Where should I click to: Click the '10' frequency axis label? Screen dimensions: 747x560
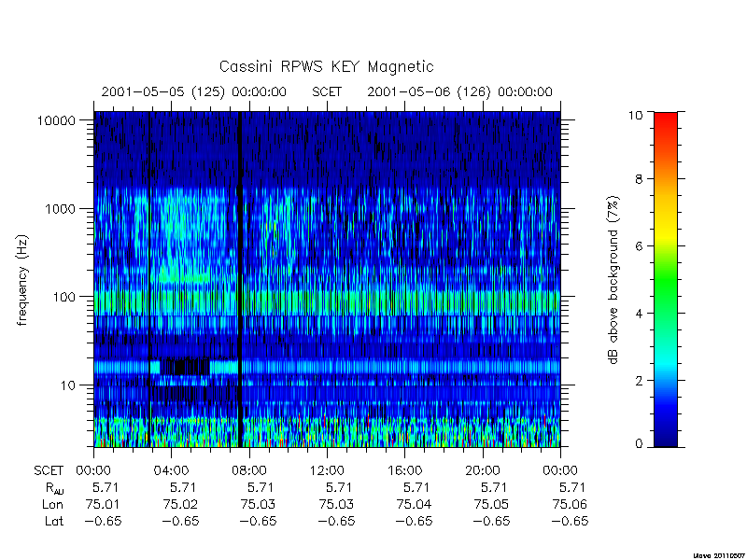[x=68, y=385]
